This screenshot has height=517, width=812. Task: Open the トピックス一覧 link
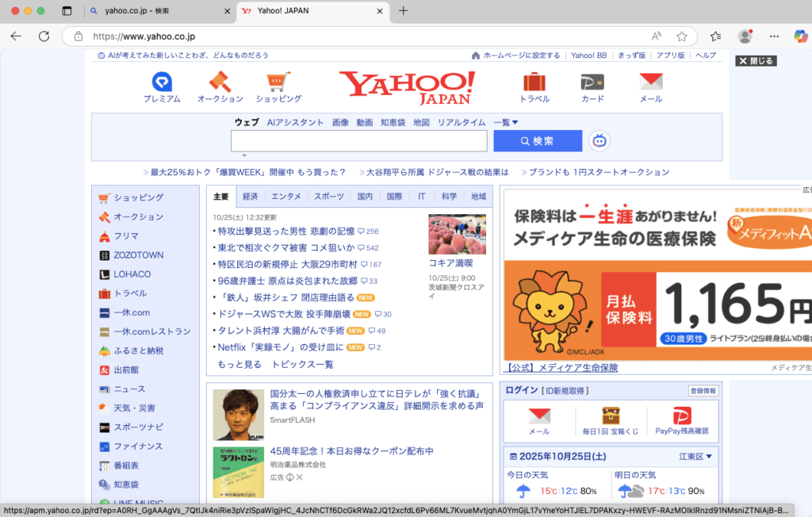point(302,364)
